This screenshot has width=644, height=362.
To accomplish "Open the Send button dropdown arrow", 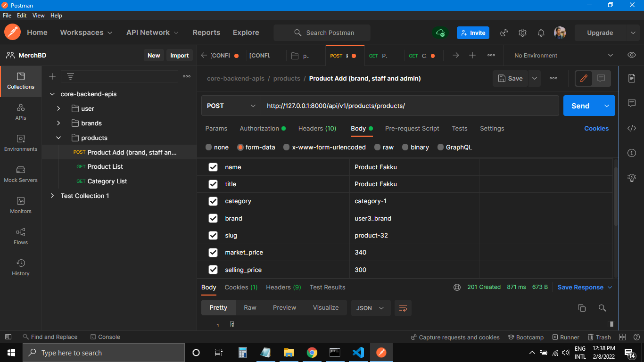I will tap(606, 106).
